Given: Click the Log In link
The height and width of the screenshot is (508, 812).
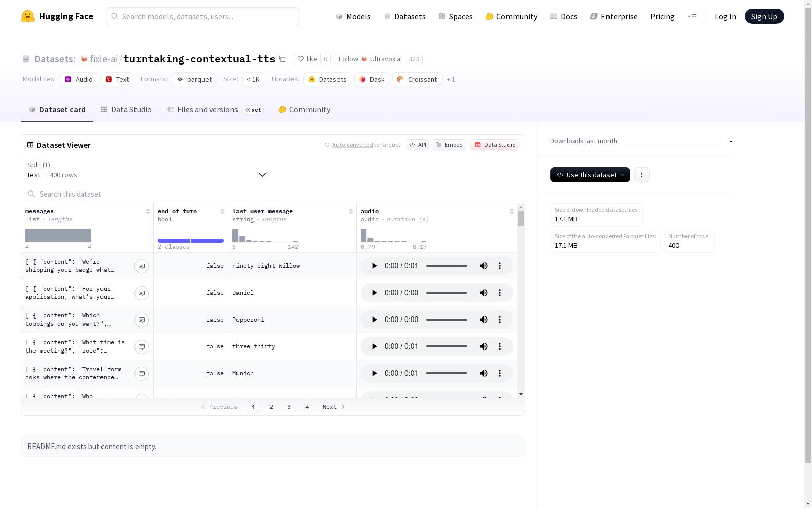Looking at the screenshot, I should (x=725, y=16).
